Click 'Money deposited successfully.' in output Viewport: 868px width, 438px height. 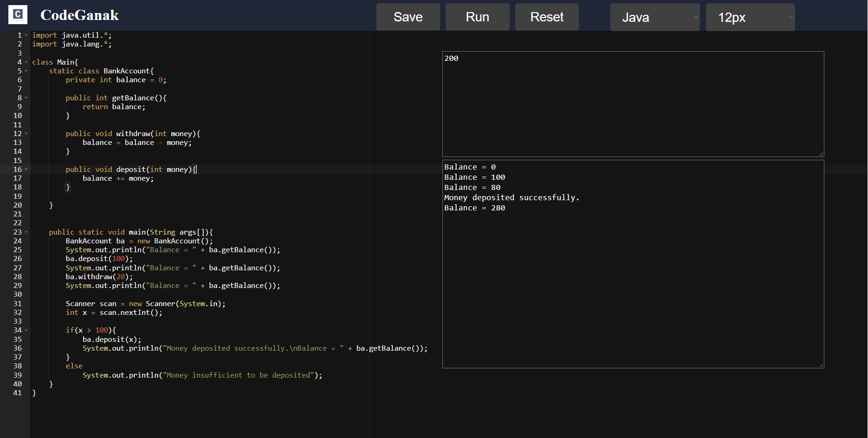tap(512, 198)
